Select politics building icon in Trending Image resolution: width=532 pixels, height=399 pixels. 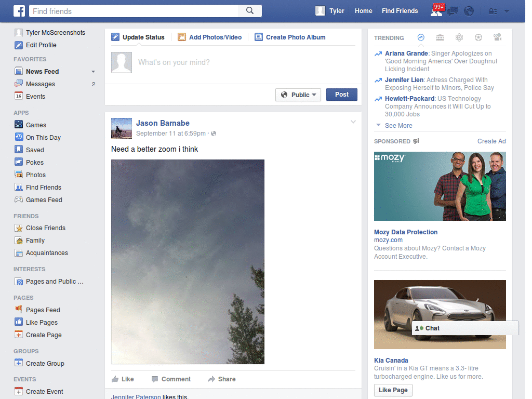(440, 37)
